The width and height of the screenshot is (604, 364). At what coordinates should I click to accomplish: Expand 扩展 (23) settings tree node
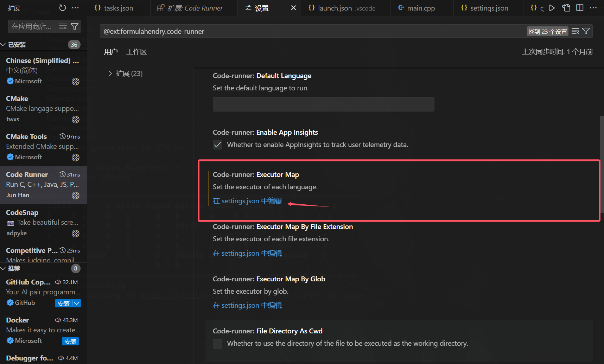[x=110, y=74]
